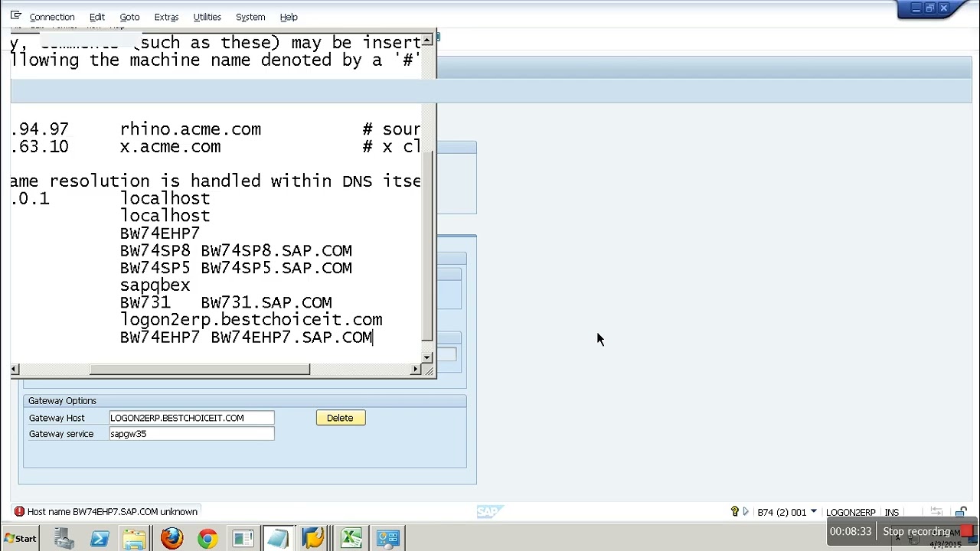Screen dimensions: 980x551
Task: Click 'x.acme.com' in the hosts file
Action: [x=170, y=147]
